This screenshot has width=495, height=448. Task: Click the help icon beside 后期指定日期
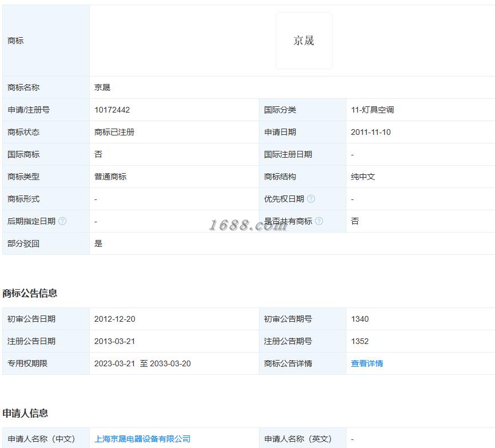pyautogui.click(x=62, y=221)
